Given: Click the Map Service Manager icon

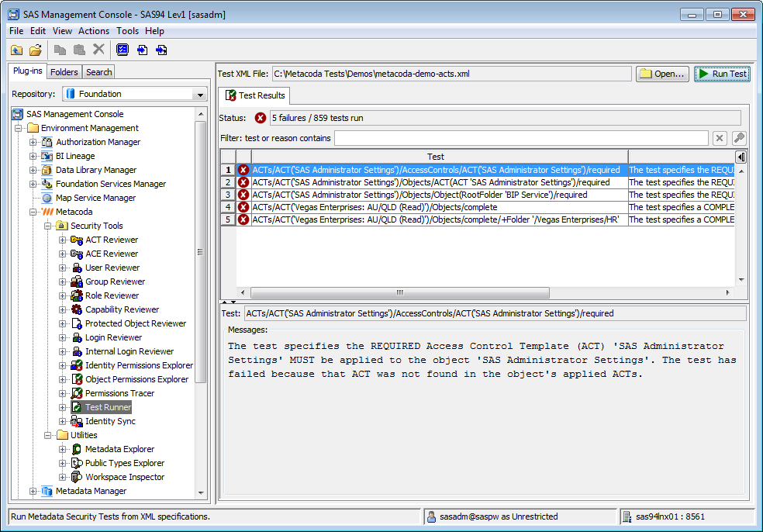Looking at the screenshot, I should click(47, 198).
